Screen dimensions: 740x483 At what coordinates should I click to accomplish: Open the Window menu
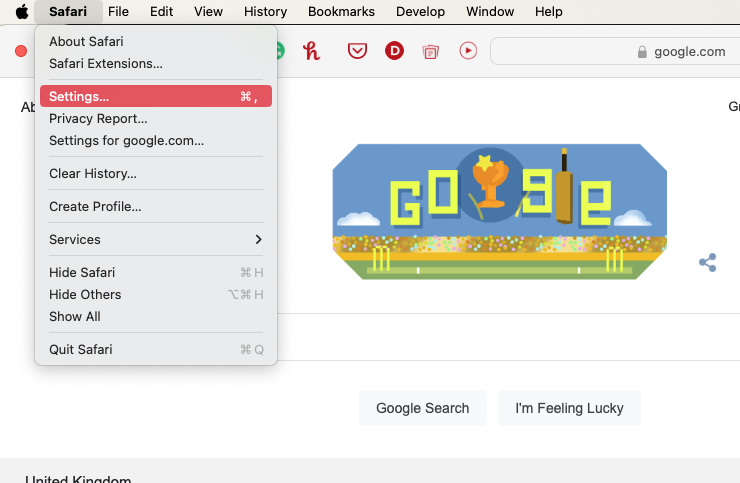point(490,11)
